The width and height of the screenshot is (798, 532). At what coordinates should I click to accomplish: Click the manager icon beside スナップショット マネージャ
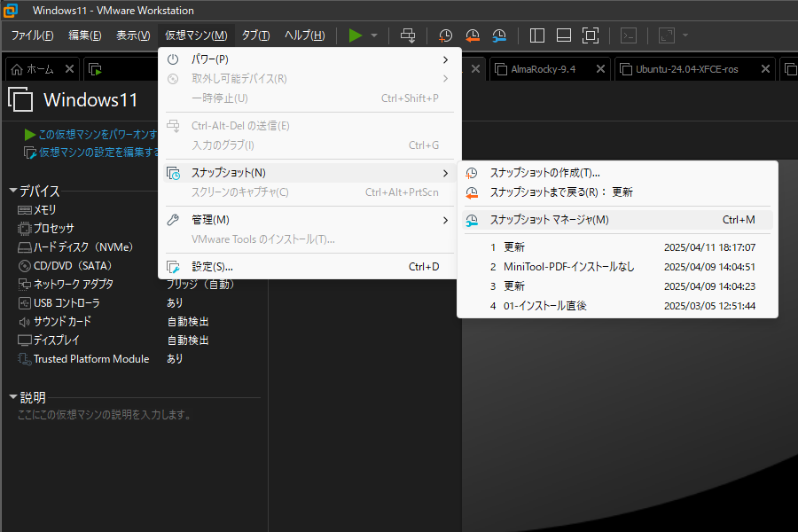click(472, 220)
